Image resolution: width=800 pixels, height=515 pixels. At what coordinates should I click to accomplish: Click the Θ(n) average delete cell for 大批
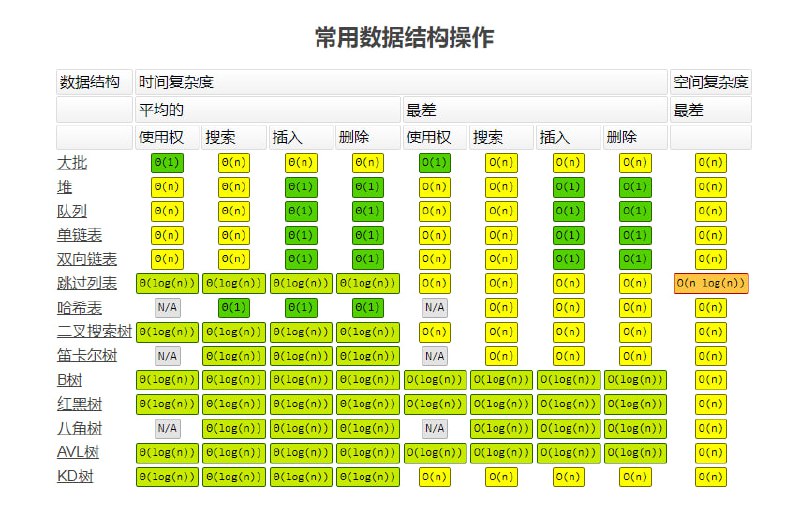(368, 163)
